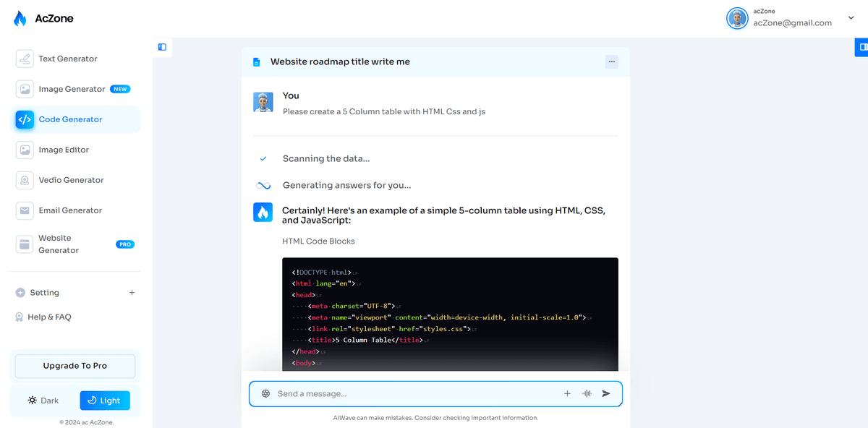Viewport: 868px width, 428px height.
Task: Click the Email Generator envelope icon
Action: [x=25, y=210]
